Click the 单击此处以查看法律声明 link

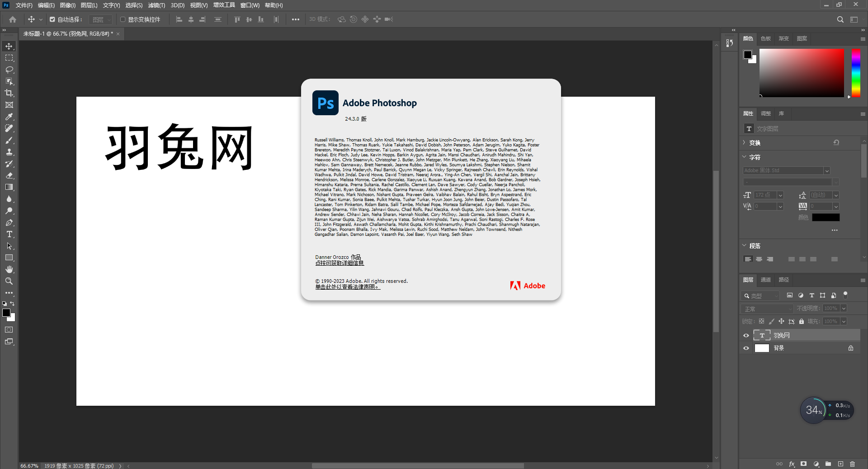tap(347, 286)
